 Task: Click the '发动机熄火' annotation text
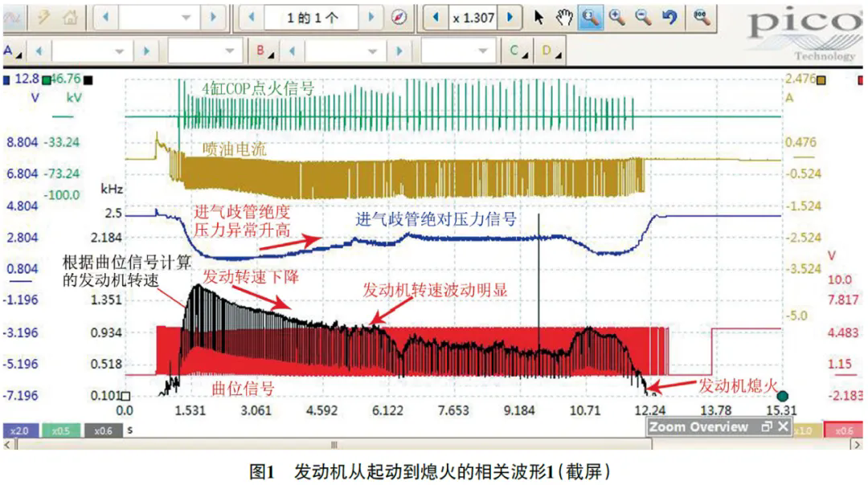pyautogui.click(x=738, y=385)
